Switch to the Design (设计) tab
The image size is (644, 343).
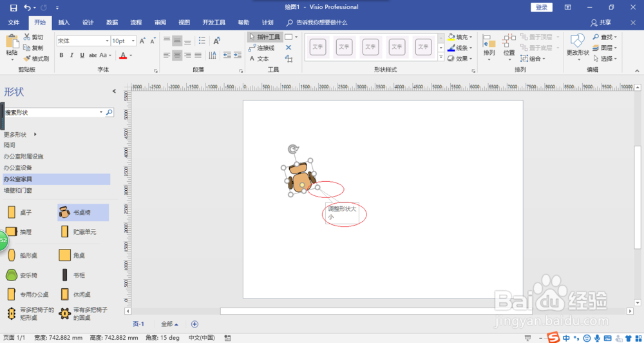tap(88, 23)
